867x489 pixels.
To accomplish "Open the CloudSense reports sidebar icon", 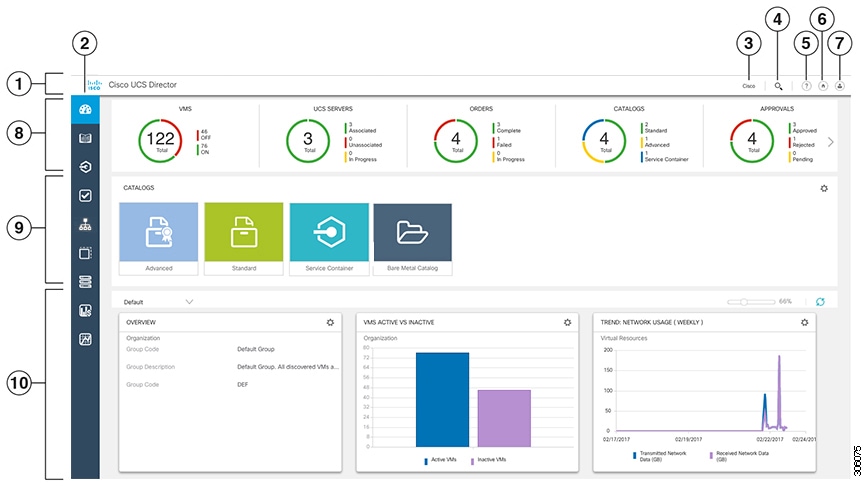I will click(85, 311).
